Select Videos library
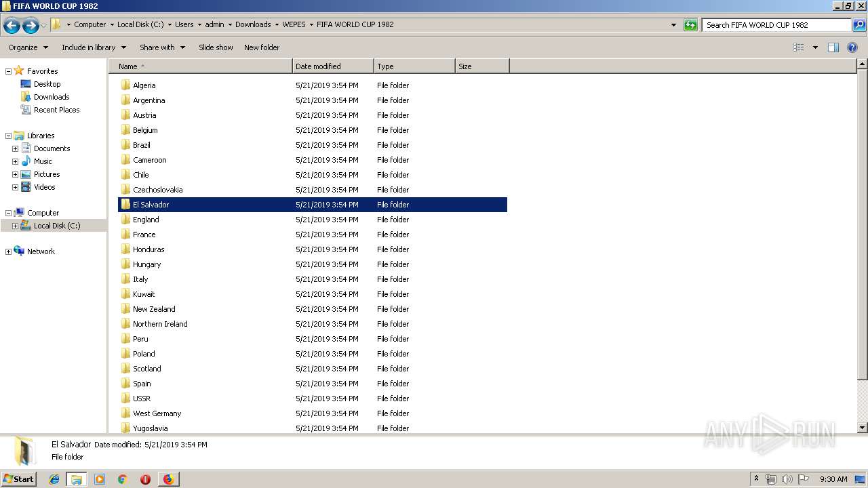 click(44, 187)
